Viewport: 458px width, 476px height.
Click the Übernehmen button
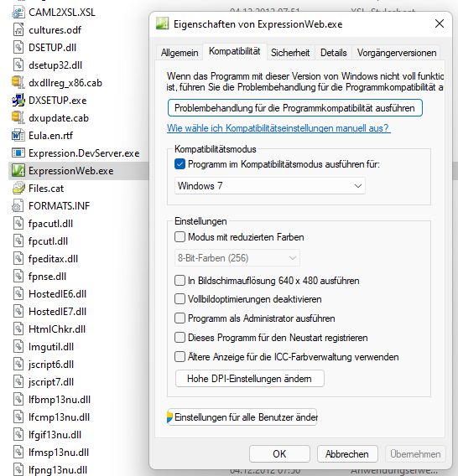[415, 454]
